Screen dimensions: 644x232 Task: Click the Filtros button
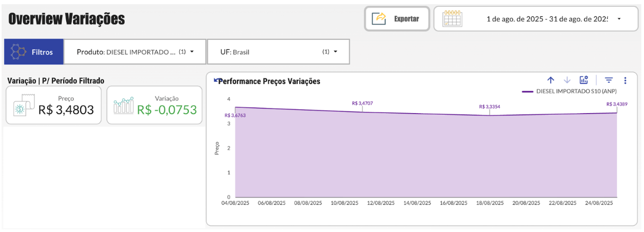pos(34,52)
